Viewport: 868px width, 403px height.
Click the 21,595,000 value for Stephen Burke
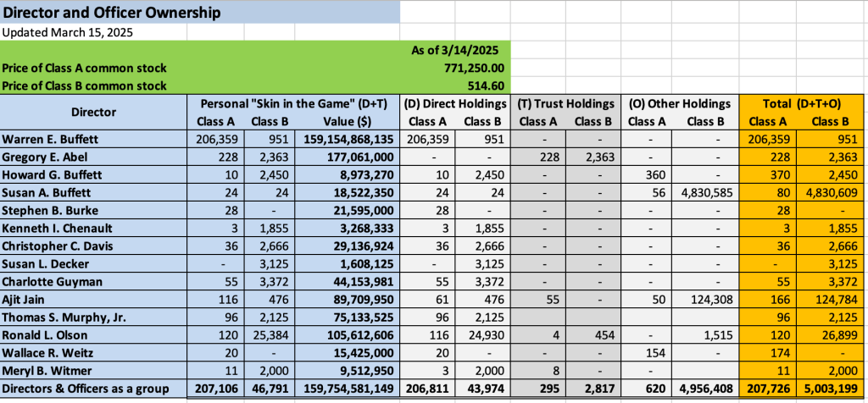[x=347, y=210]
